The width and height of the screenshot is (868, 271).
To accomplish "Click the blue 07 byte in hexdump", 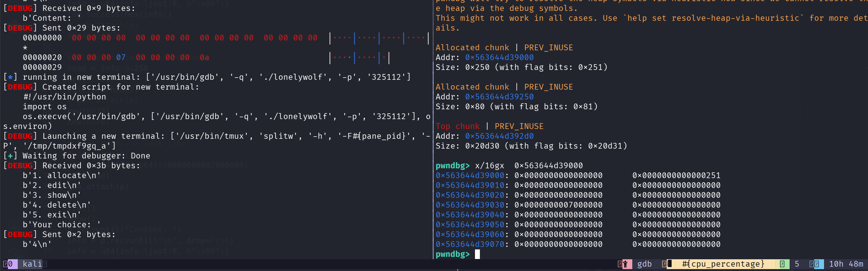I will (121, 57).
